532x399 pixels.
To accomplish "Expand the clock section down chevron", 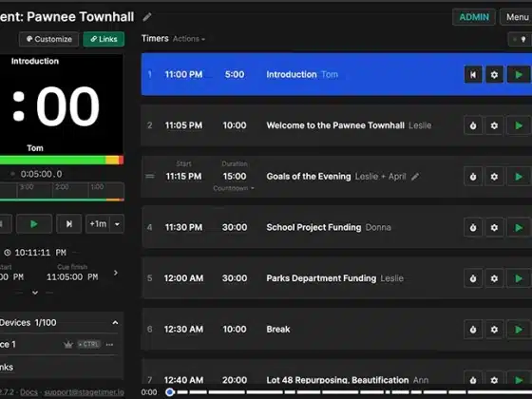I will [x=35, y=293].
